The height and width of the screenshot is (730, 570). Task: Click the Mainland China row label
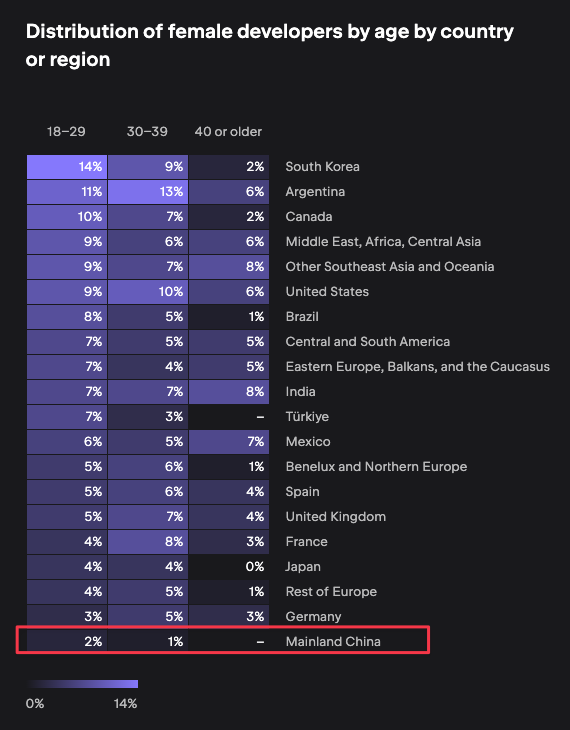(333, 642)
